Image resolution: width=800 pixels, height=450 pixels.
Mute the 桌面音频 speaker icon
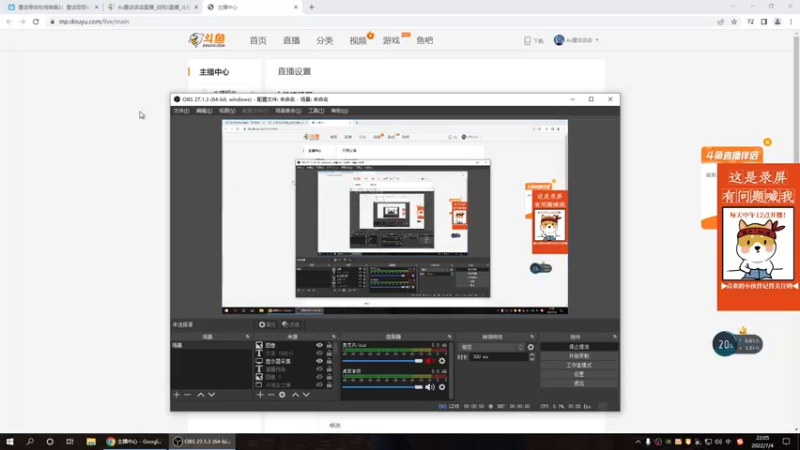(430, 387)
